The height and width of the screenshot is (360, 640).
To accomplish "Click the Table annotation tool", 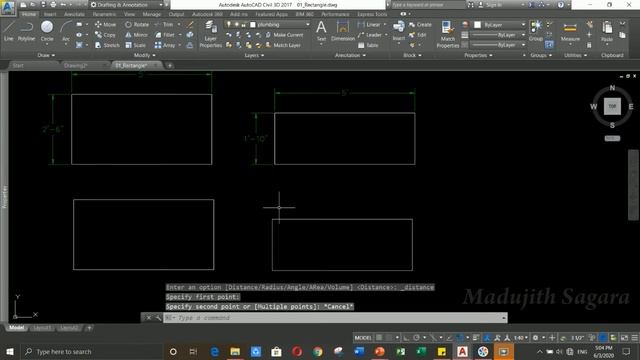I will [368, 45].
